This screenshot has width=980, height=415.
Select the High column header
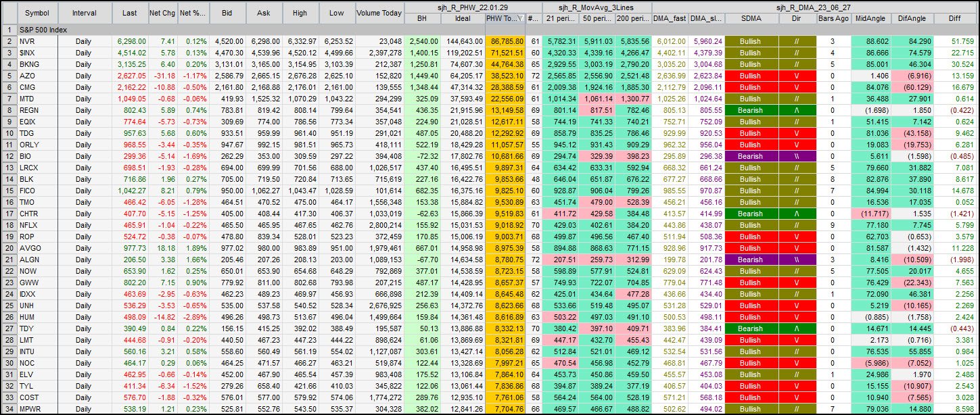pos(300,13)
